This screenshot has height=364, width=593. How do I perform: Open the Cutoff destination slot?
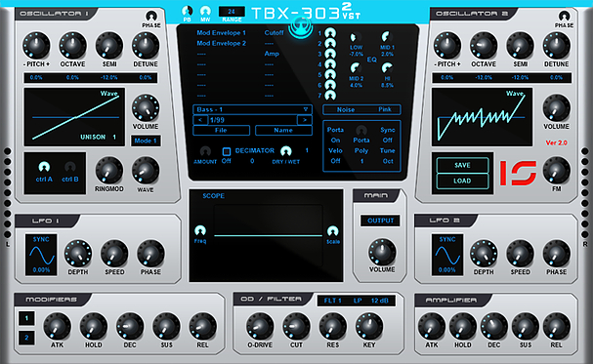274,33
